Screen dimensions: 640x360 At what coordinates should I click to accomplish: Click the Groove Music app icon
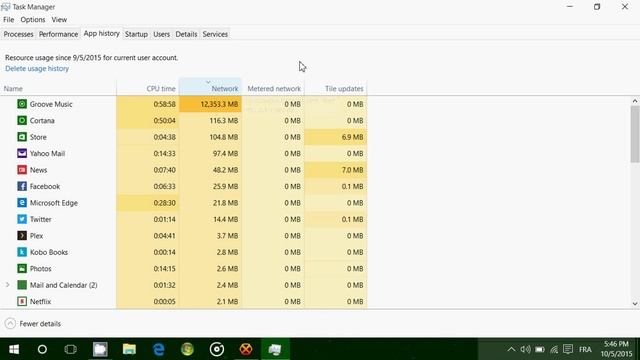22,104
